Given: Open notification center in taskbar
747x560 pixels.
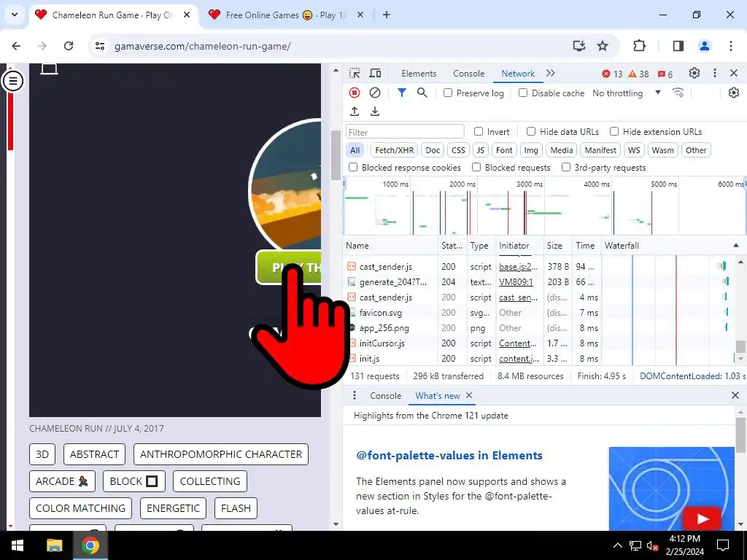Looking at the screenshot, I should (723, 545).
